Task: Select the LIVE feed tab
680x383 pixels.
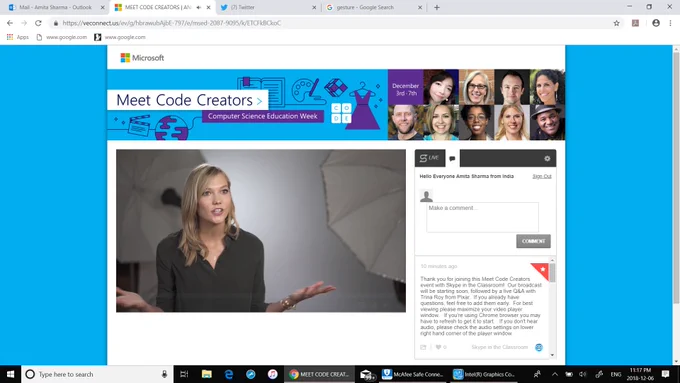Action: tap(429, 158)
